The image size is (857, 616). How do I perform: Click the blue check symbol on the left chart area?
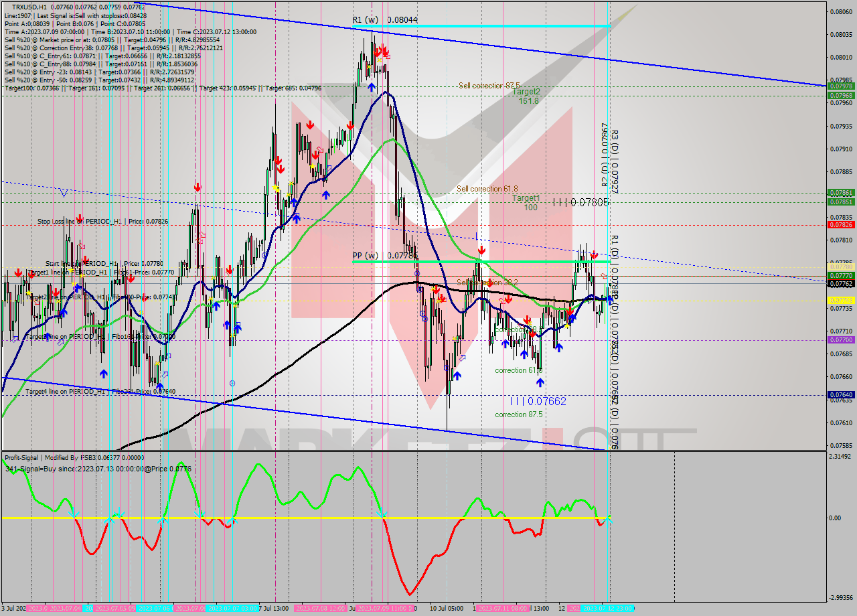[x=64, y=193]
